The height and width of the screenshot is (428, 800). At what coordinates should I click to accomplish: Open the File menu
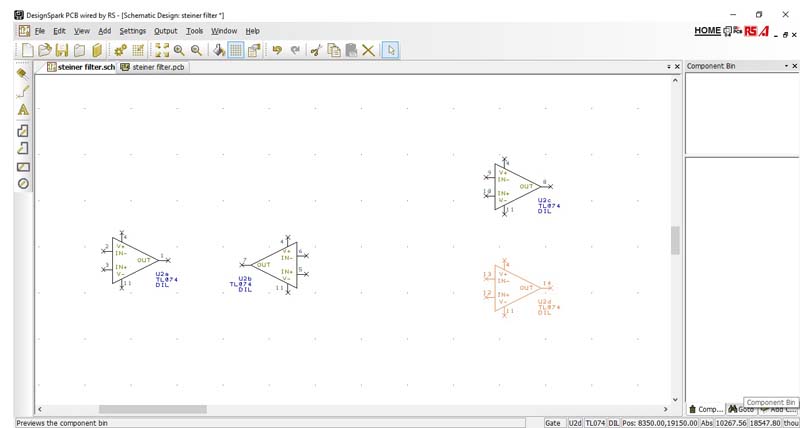coord(40,31)
